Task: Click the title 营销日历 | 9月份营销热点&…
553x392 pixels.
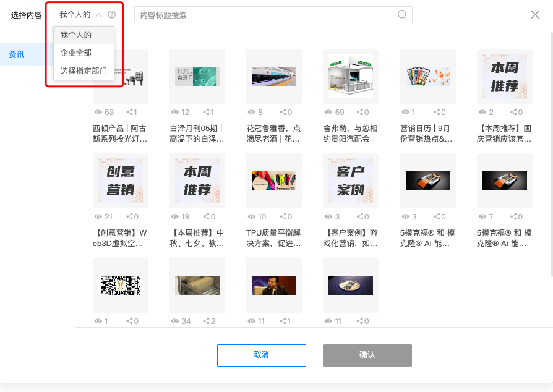Action: pyautogui.click(x=426, y=134)
